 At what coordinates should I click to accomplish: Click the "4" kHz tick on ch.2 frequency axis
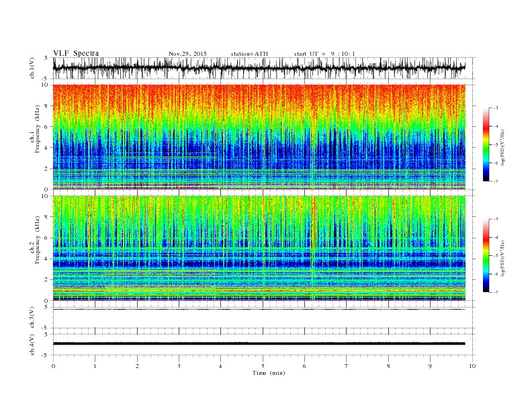click(47, 259)
